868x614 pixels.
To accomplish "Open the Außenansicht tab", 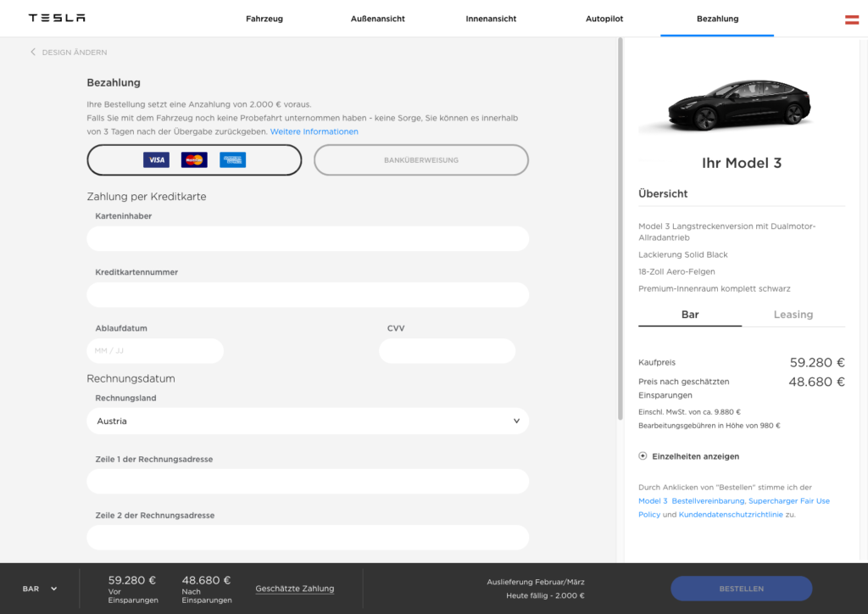I will 377,19.
